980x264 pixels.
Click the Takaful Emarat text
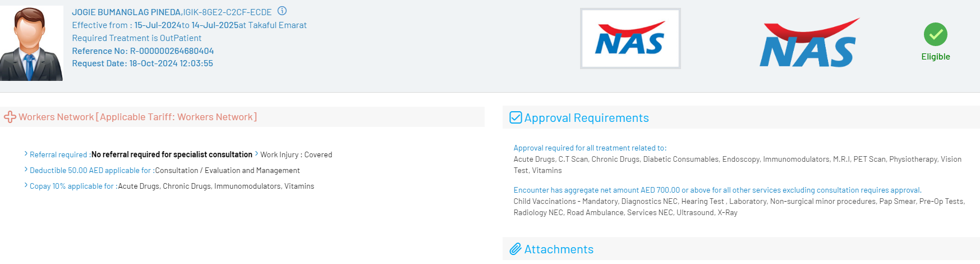coord(277,25)
